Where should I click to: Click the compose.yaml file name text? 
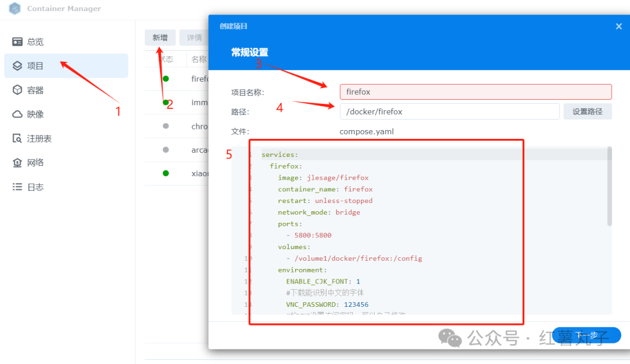tap(366, 131)
